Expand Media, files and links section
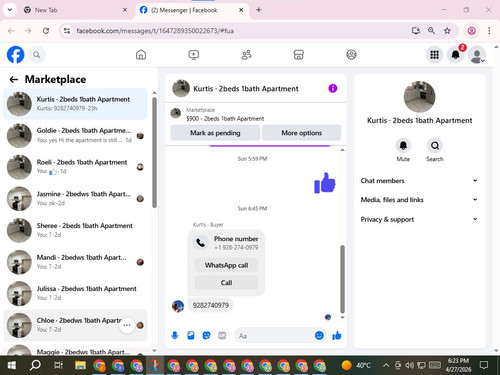Screen dimensions: 500x375 pyautogui.click(x=419, y=200)
